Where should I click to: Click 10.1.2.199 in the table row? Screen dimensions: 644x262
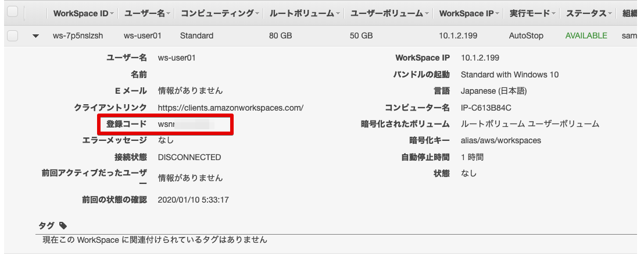pos(458,36)
